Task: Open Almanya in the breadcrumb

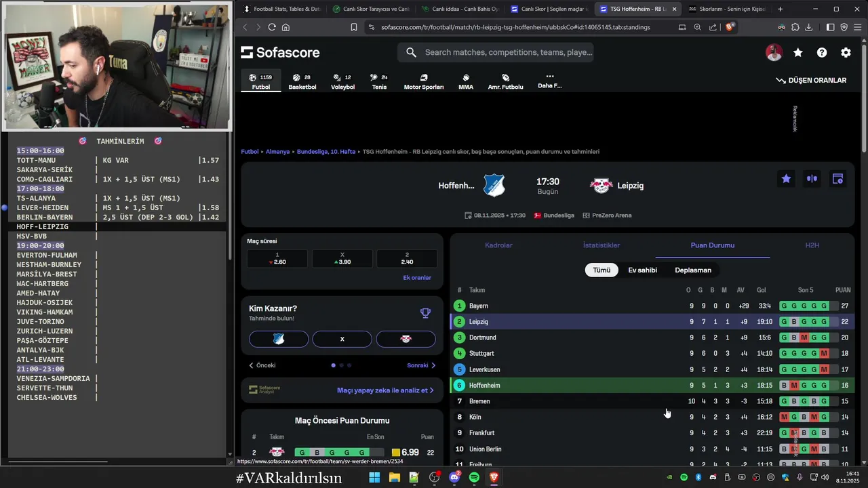Action: (x=277, y=152)
